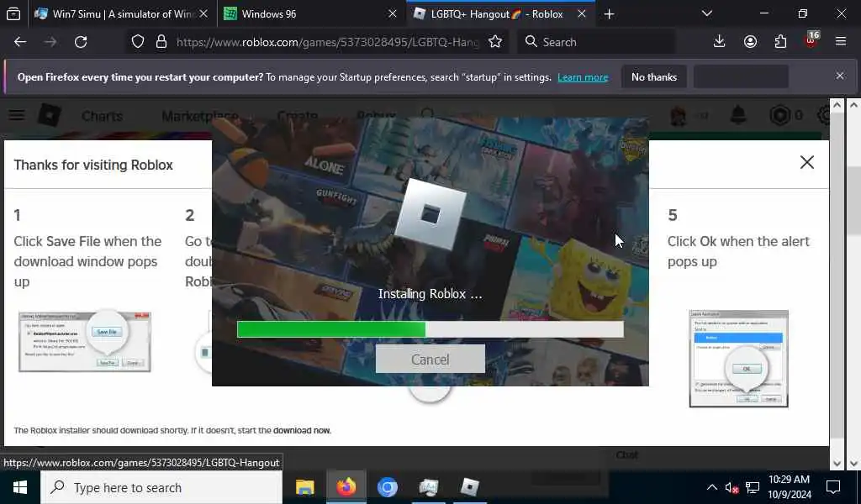861x504 pixels.
Task: Click the Firefox taskbar icon
Action: [346, 487]
